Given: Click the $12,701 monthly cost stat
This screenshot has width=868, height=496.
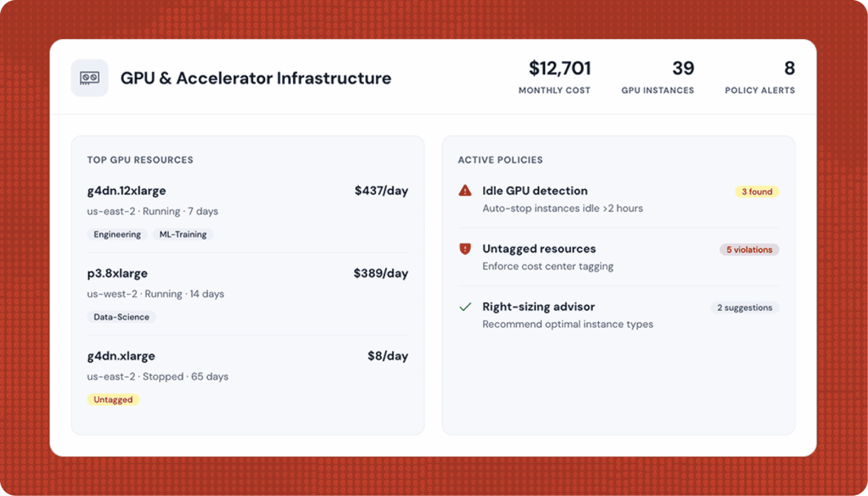Looking at the screenshot, I should [555, 77].
